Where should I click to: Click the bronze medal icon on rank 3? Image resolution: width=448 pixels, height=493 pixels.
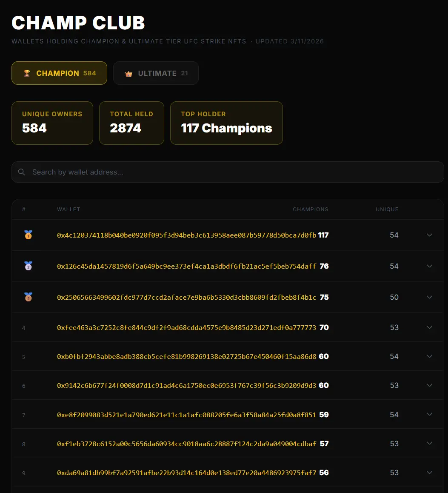pyautogui.click(x=29, y=297)
